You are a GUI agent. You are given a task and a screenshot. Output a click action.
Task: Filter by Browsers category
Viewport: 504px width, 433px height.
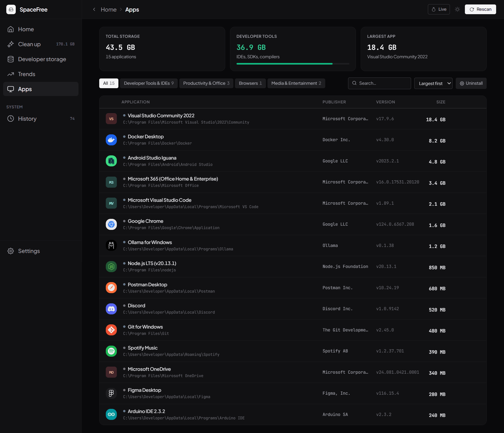point(250,83)
